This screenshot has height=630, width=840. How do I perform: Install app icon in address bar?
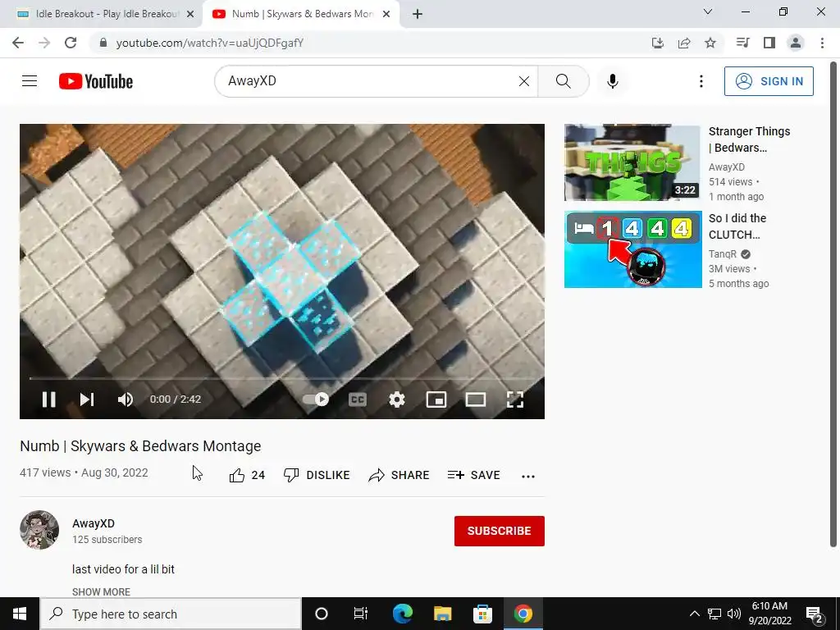click(x=658, y=43)
